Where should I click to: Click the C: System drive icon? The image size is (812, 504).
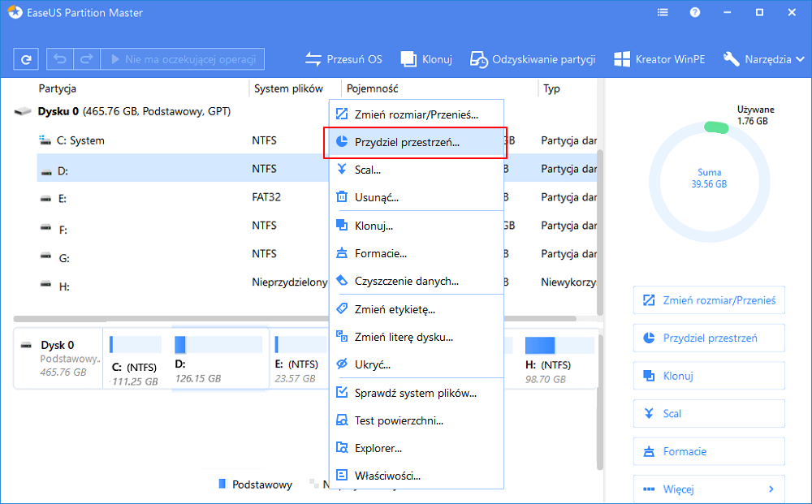click(45, 140)
